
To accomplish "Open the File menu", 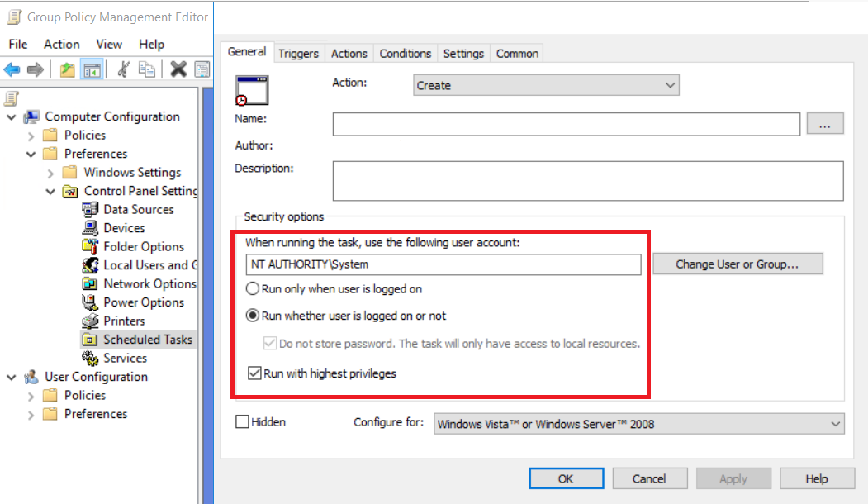I will tap(17, 45).
